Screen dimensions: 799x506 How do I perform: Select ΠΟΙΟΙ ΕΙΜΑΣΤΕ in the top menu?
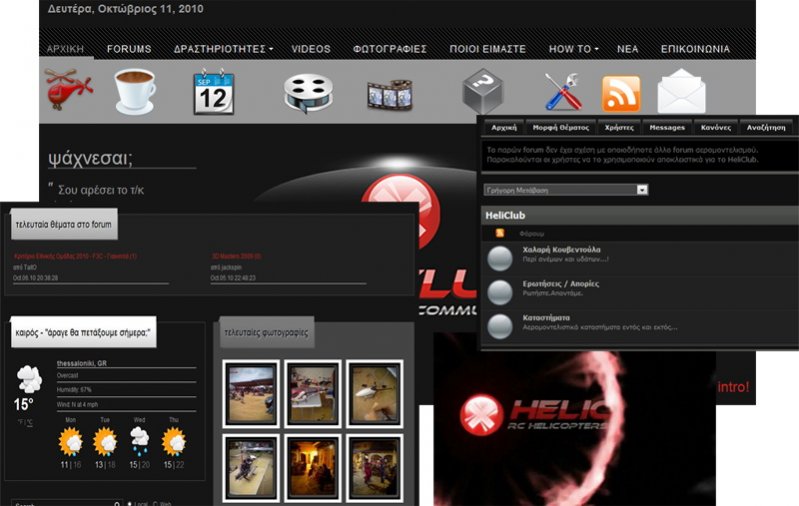488,49
